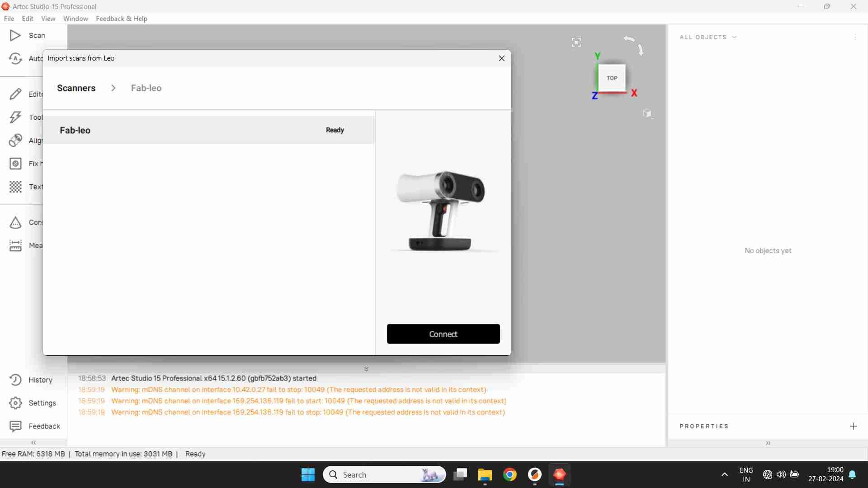Viewport: 868px width, 488px height.
Task: Click the PROPERTIES panel header
Action: (704, 426)
